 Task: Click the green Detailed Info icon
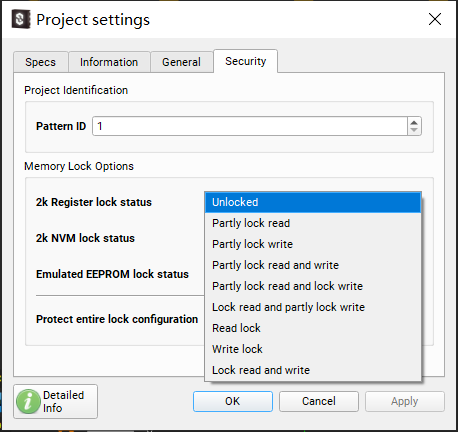[x=28, y=401]
